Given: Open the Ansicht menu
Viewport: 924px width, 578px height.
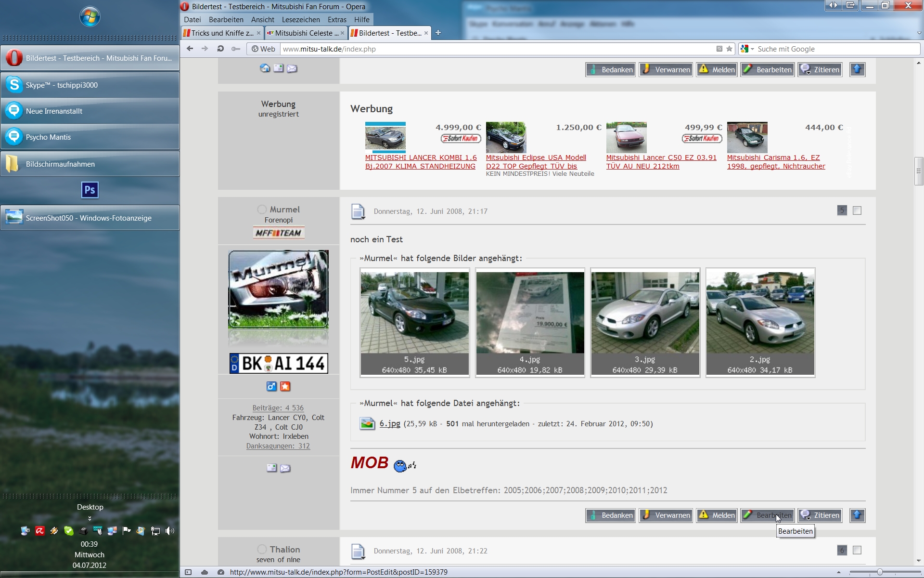Looking at the screenshot, I should (x=263, y=20).
